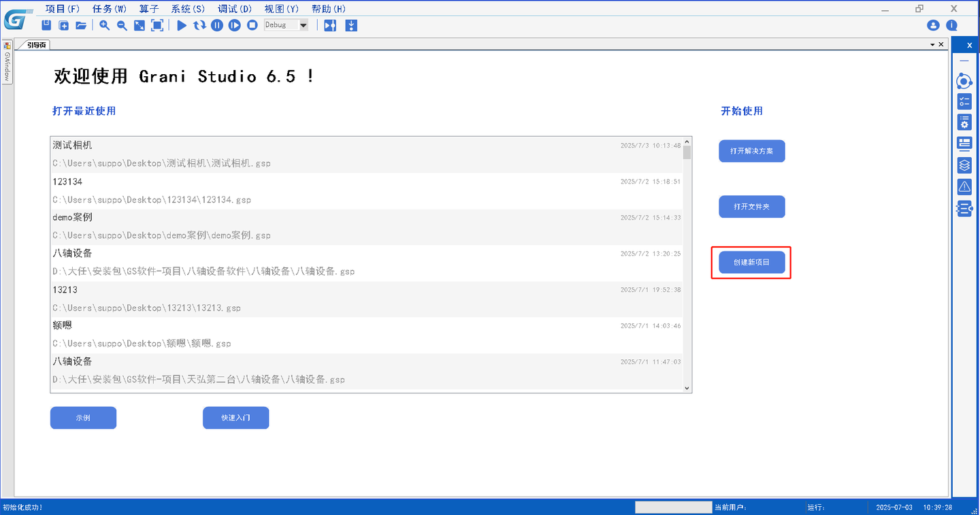The height and width of the screenshot is (515, 980).
Task: Click the recent list scroll-down arrow
Action: coord(687,388)
